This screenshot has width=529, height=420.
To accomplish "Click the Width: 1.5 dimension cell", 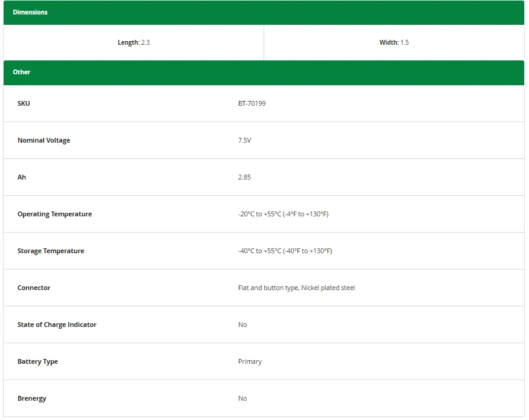I will tap(394, 43).
